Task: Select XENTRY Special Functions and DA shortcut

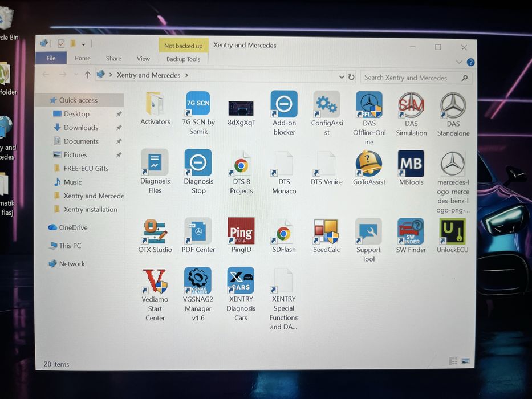Action: click(x=283, y=299)
